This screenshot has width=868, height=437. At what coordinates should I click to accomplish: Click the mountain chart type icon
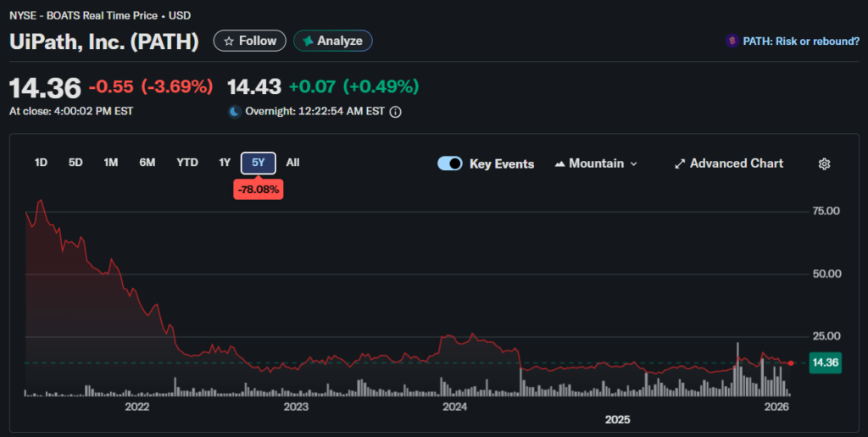pyautogui.click(x=559, y=163)
